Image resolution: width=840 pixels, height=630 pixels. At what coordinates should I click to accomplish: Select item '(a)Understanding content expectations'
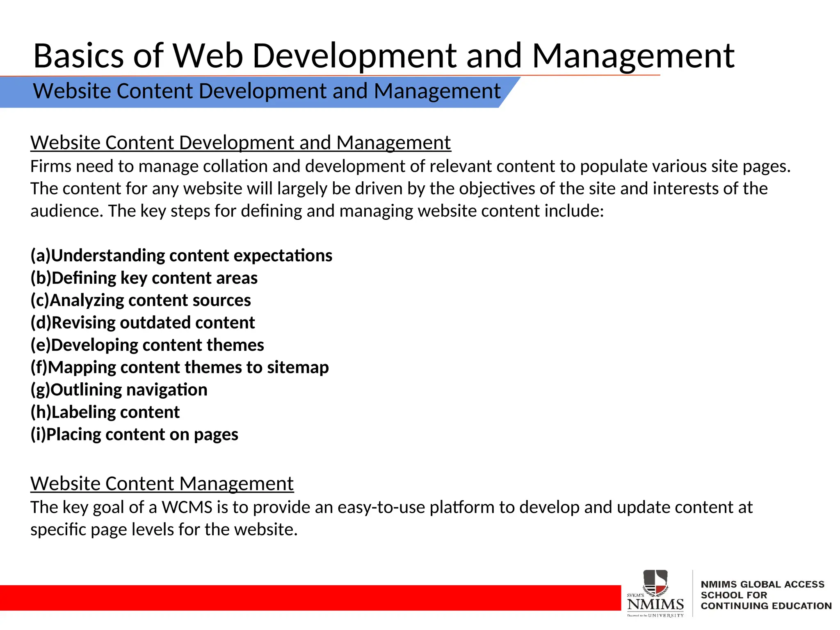181,256
